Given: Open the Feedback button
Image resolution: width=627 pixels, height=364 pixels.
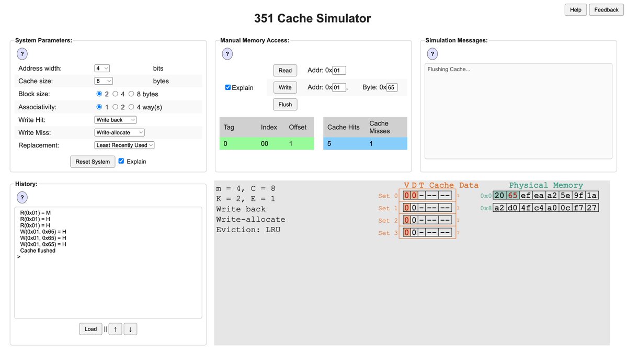Looking at the screenshot, I should [606, 9].
